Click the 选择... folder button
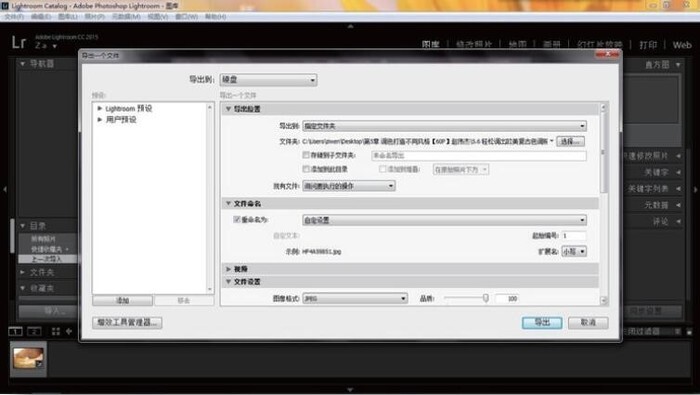The height and width of the screenshot is (395, 700). pyautogui.click(x=571, y=141)
